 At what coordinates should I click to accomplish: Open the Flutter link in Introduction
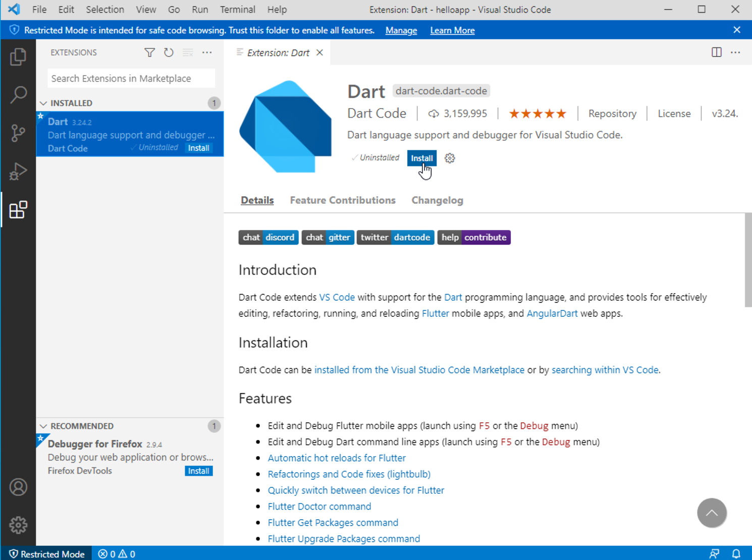tap(435, 313)
